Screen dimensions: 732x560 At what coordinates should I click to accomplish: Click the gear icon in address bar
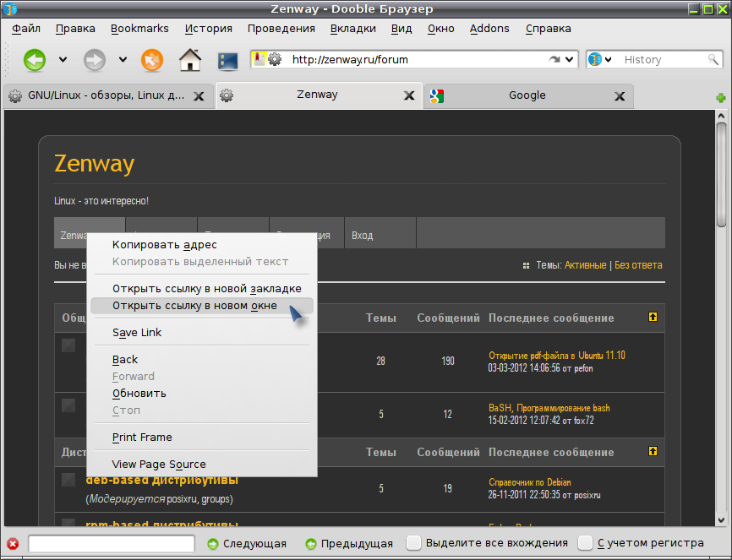point(275,59)
